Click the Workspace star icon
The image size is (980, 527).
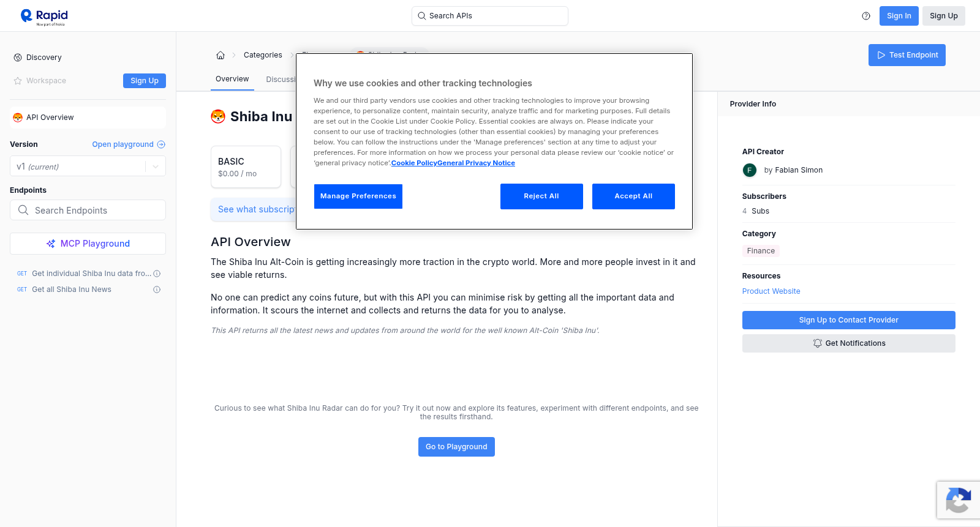(x=18, y=81)
